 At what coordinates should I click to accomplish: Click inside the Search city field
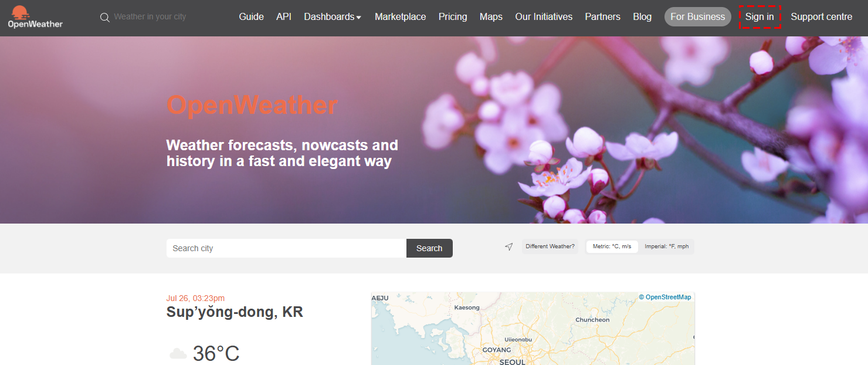pyautogui.click(x=286, y=248)
